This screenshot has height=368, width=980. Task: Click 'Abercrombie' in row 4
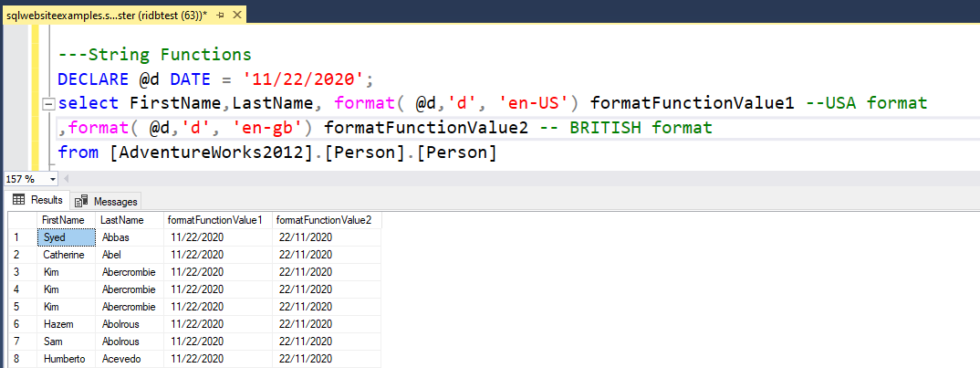130,289
